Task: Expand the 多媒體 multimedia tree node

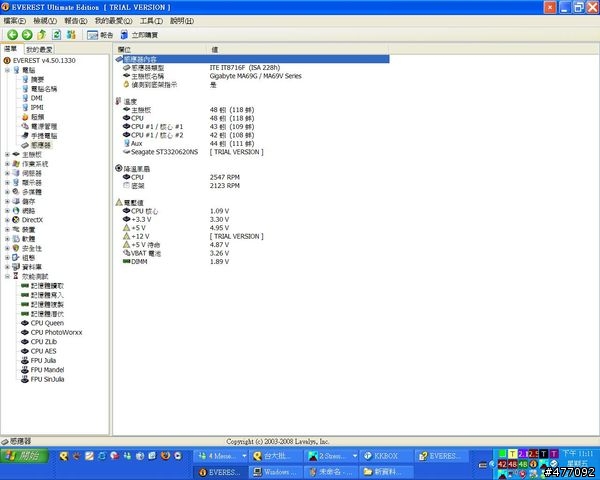Action: click(x=7, y=192)
